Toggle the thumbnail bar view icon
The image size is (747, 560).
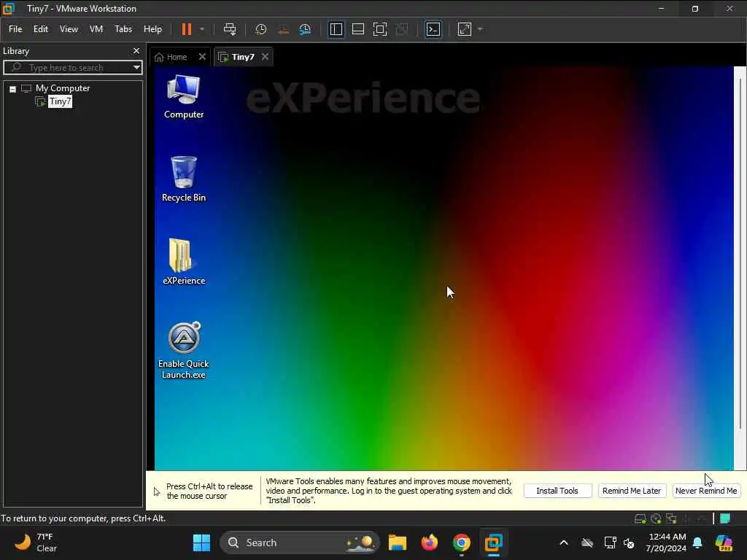[357, 29]
